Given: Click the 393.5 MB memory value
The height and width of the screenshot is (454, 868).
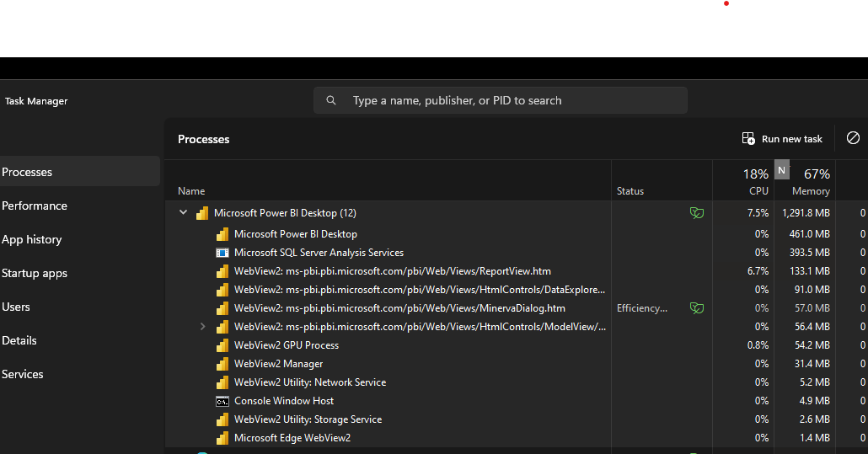Looking at the screenshot, I should [809, 253].
